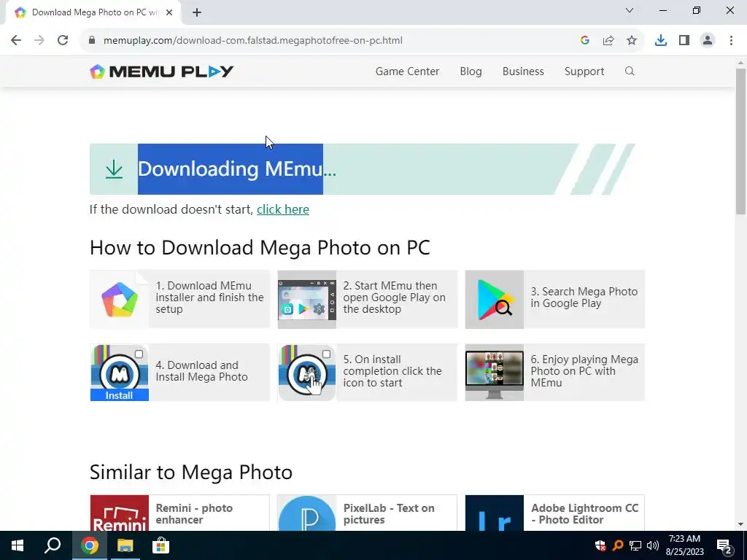Click the page's vertical scrollbar thumb
Screen dimensions: 747x560
pos(740,141)
